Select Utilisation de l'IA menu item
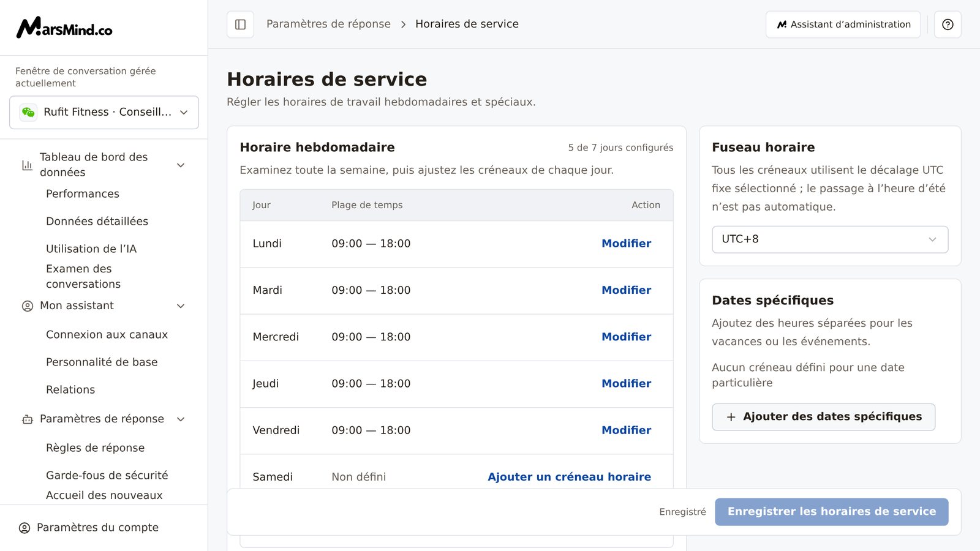 [x=91, y=249]
